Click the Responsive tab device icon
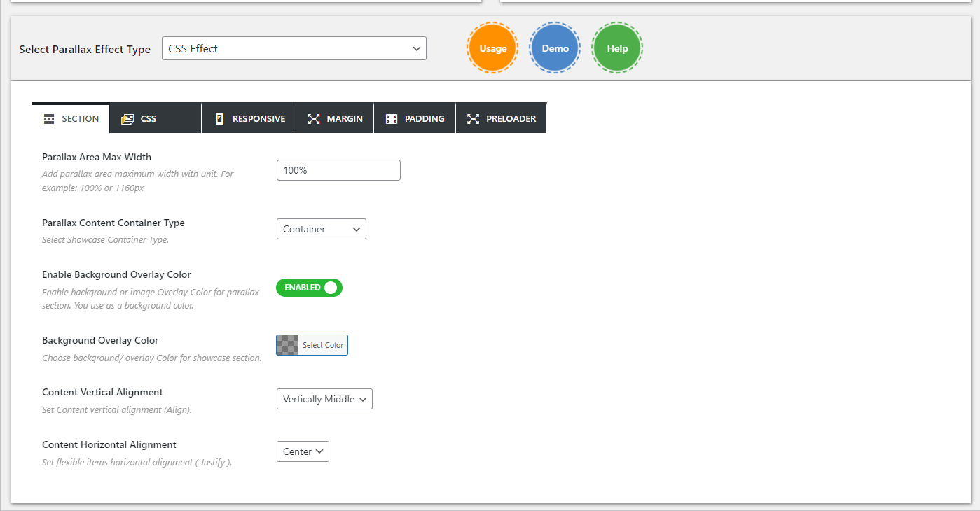 pyautogui.click(x=219, y=119)
